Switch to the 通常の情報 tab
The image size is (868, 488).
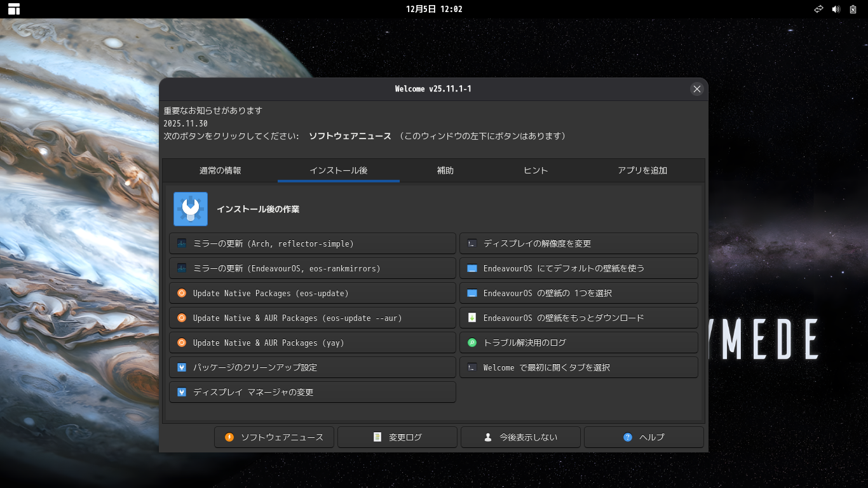[x=220, y=170]
